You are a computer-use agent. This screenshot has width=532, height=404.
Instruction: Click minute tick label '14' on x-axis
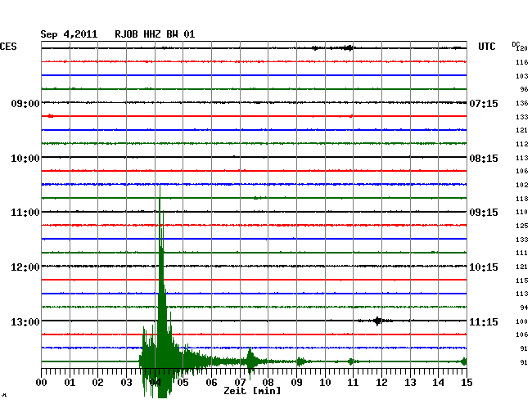439,383
